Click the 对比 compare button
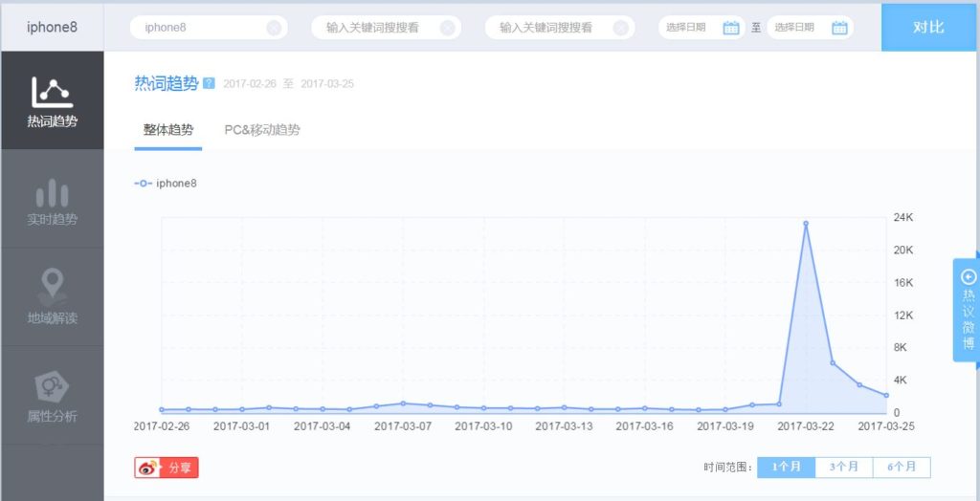Image resolution: width=980 pixels, height=501 pixels. coord(928,28)
